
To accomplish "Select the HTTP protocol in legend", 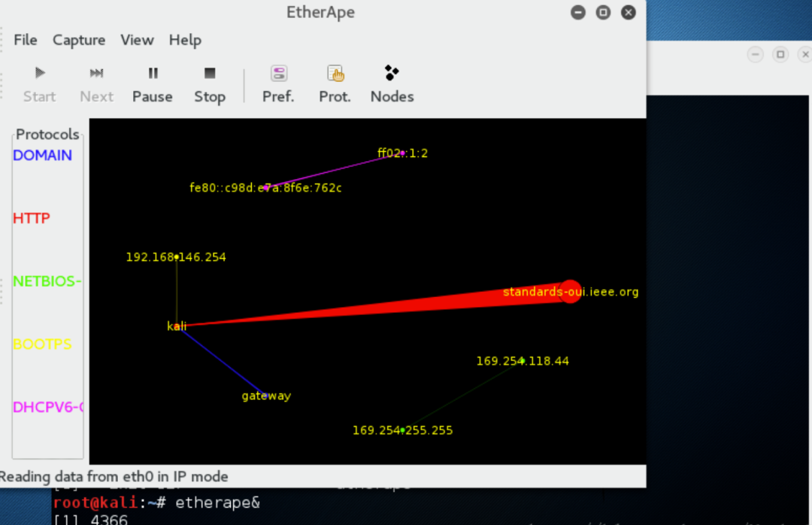I will point(32,218).
